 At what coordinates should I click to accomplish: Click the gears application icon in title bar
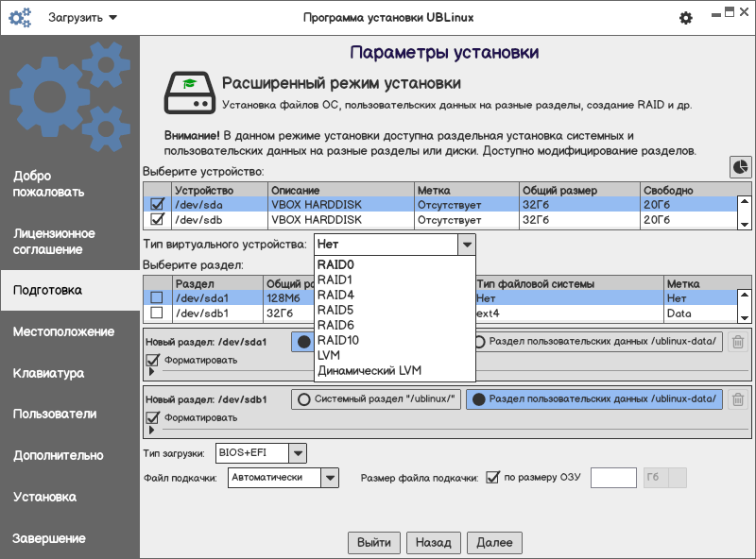tap(20, 17)
